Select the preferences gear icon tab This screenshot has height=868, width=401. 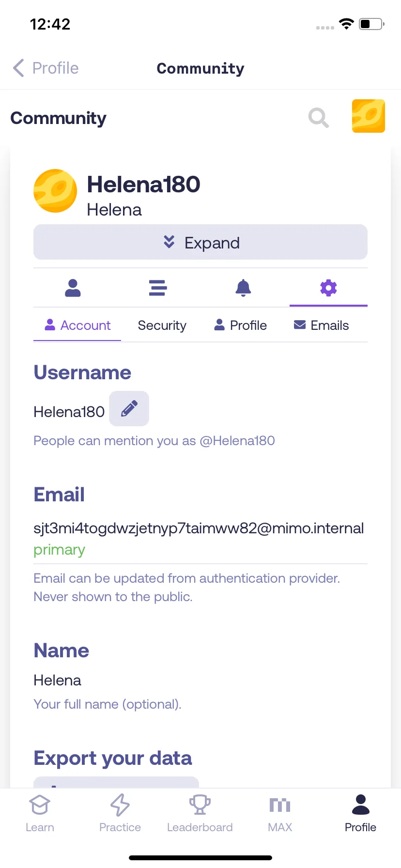pos(328,288)
